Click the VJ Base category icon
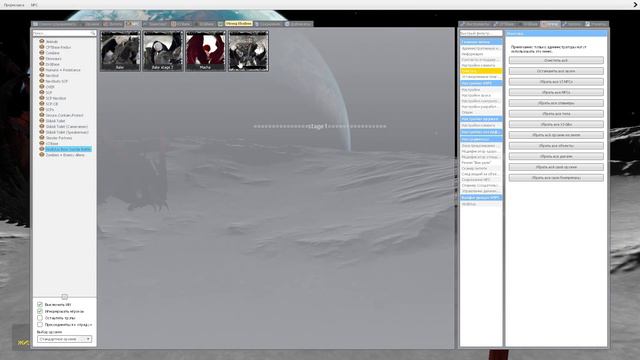Screen dimensions: 640x360 42,144
